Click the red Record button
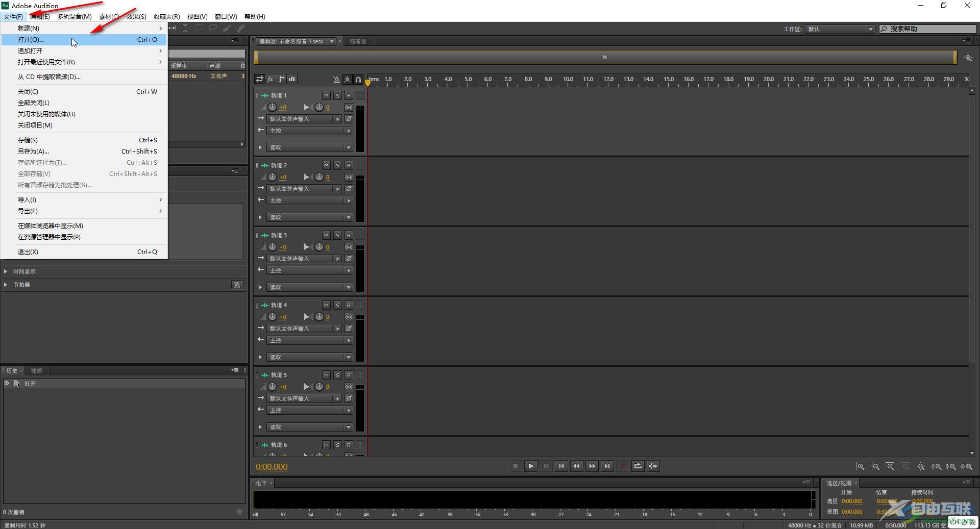This screenshot has height=529, width=980. coord(623,466)
